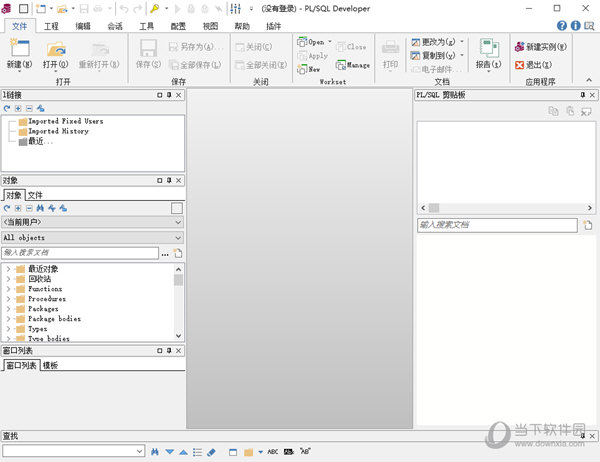
Task: Expand the 最近对象 tree node
Action: [x=8, y=269]
